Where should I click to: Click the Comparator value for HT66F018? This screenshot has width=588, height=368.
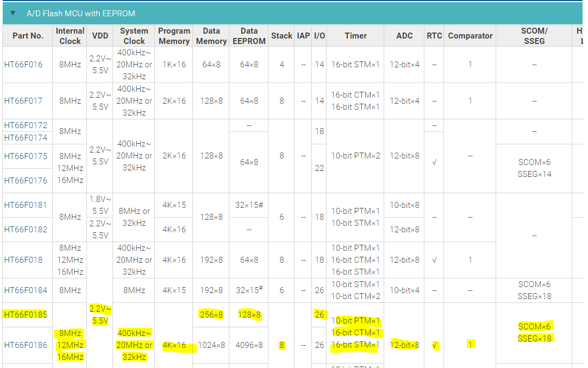(x=470, y=259)
